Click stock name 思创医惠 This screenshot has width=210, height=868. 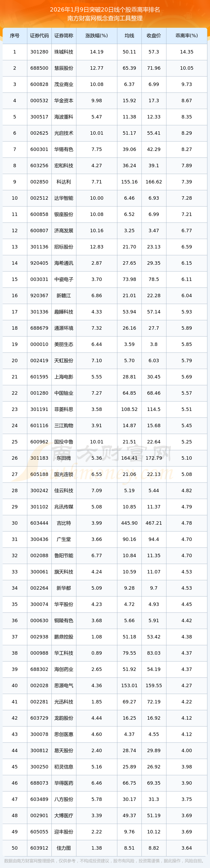pos(64,734)
